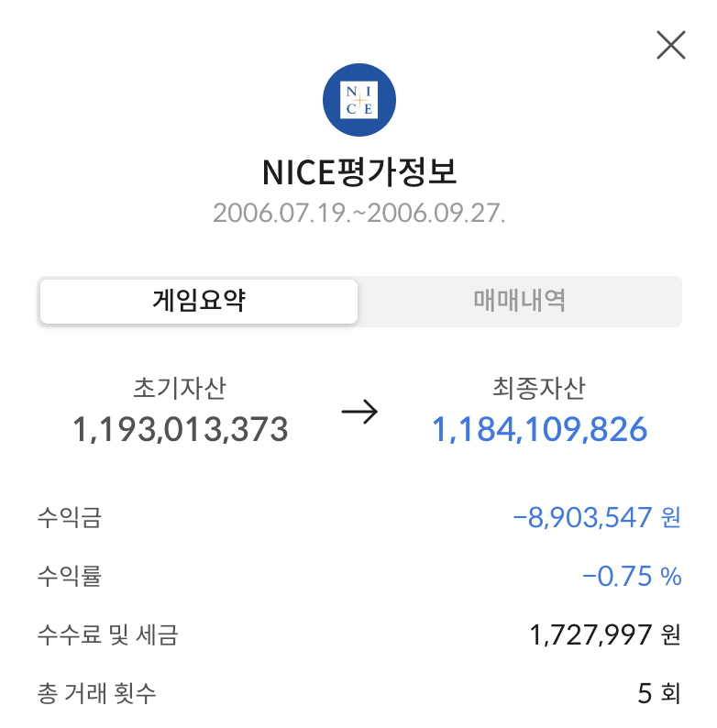Select trade count 5 회
Screen dimensions: 717x728
[659, 693]
